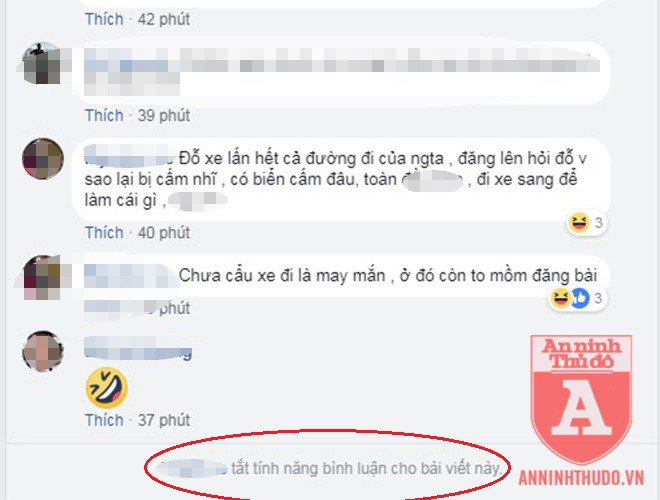The image size is (660, 500).
Task: Click the An ninh Thủ đô shield logo
Action: [581, 400]
